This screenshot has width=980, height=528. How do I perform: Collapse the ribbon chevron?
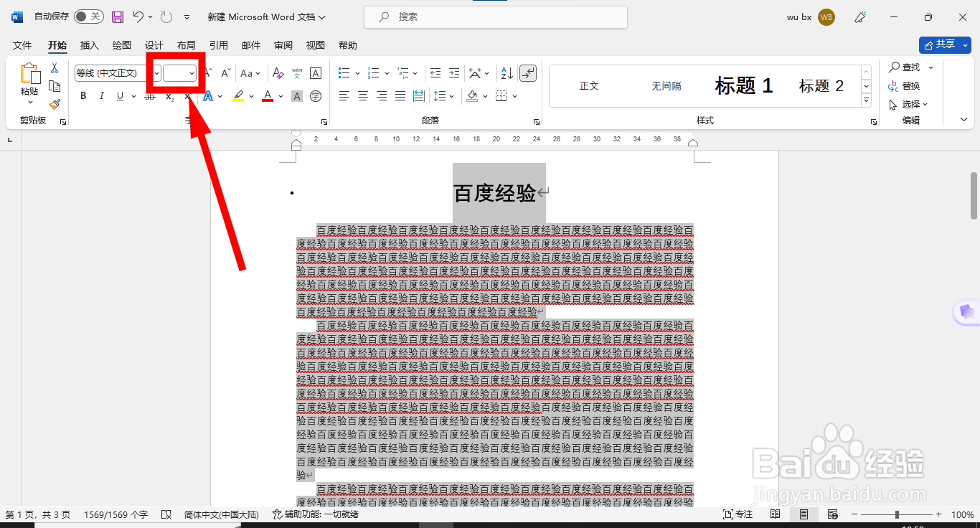tap(963, 120)
